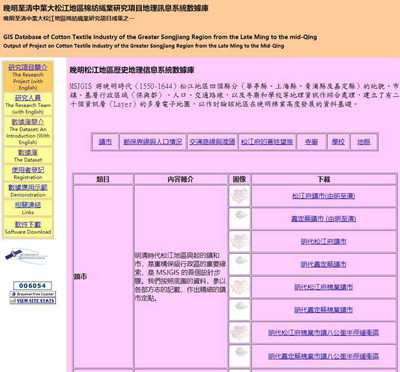
Task: Open the Registration sidebar page
Action: click(x=28, y=170)
